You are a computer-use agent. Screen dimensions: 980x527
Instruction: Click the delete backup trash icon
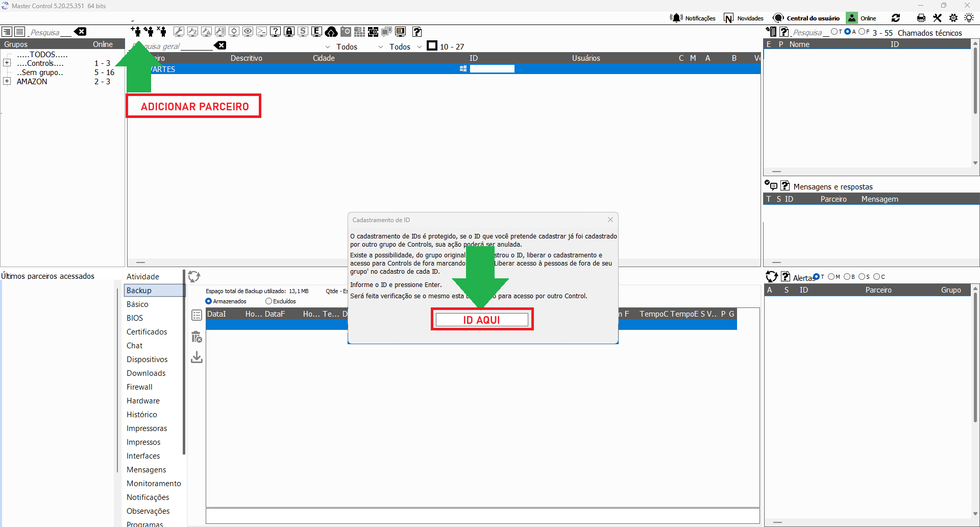(197, 337)
